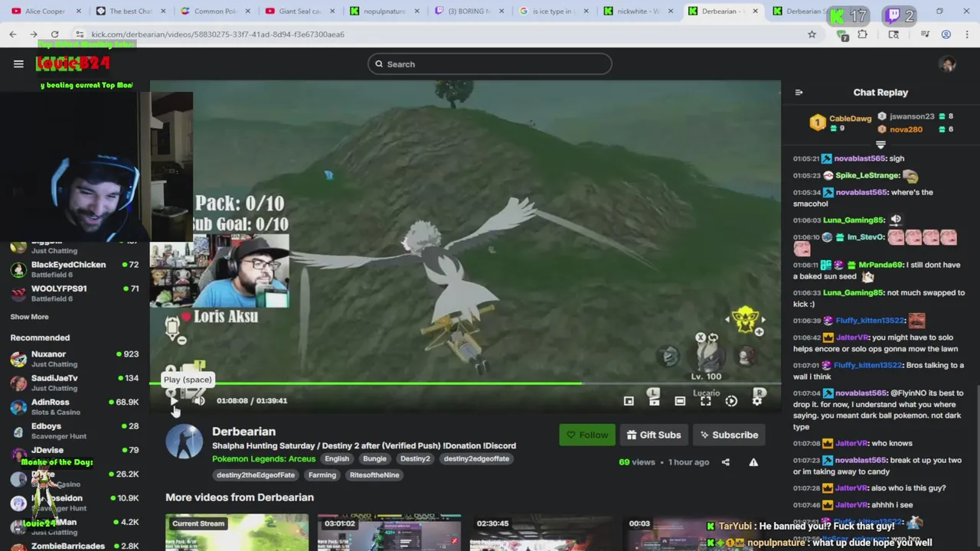Viewport: 980px width, 551px height.
Task: Seek on the green video progress bar
Action: pyautogui.click(x=465, y=383)
